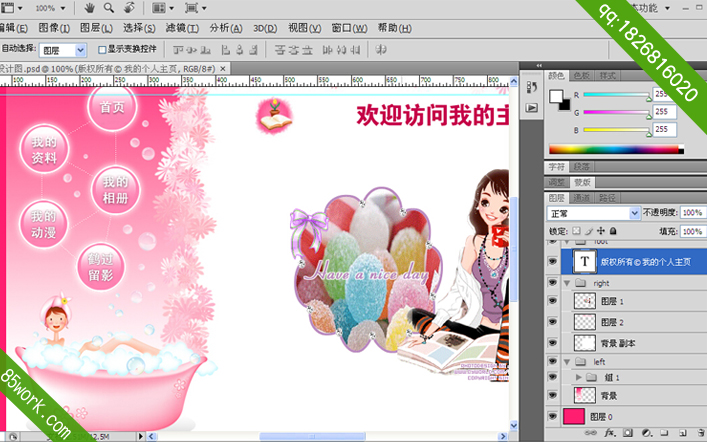Expand the 组 1 group
This screenshot has width=707, height=442.
point(579,377)
